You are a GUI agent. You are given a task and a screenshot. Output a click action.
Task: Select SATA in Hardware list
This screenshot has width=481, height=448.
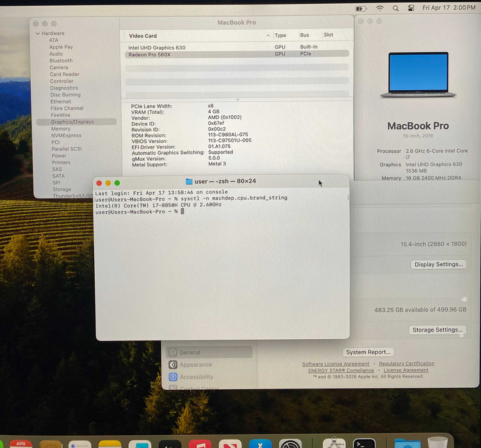(58, 176)
